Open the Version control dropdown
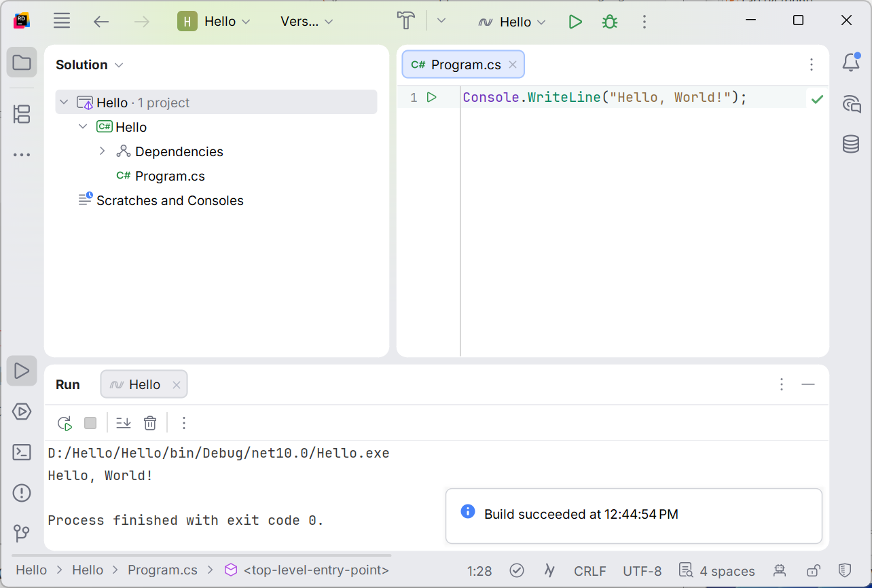 click(307, 22)
